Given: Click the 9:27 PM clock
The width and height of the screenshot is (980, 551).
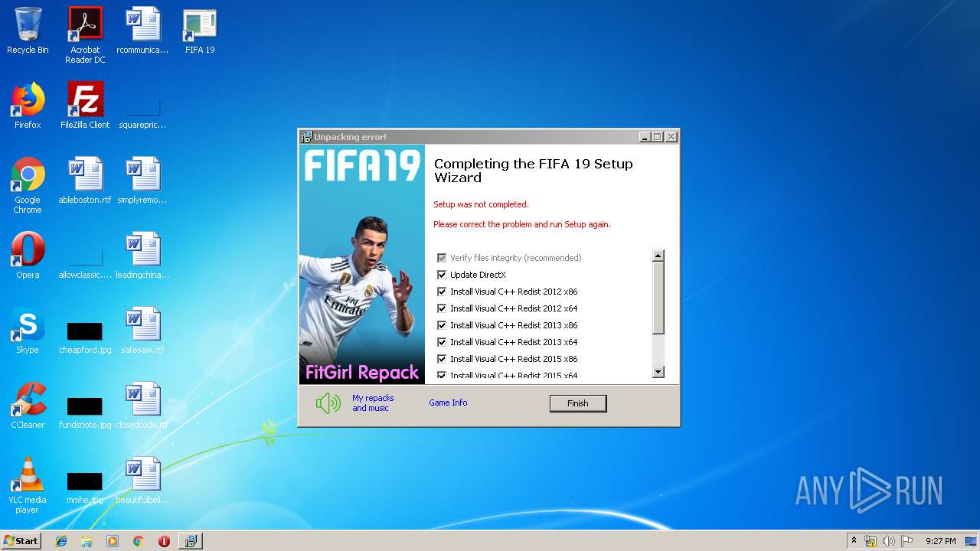Looking at the screenshot, I should (x=940, y=541).
